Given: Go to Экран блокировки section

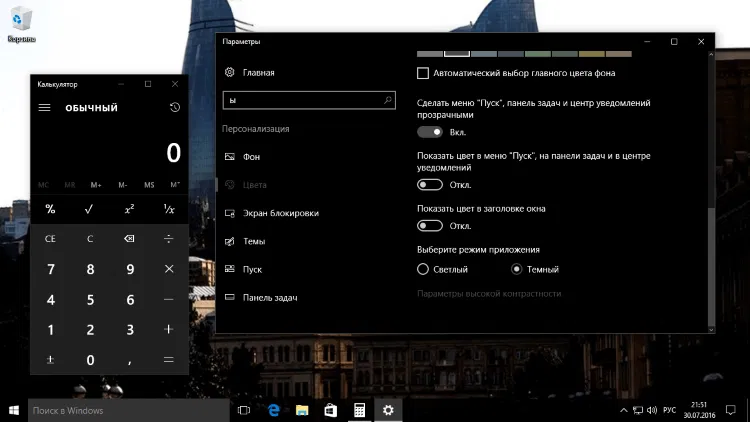Looking at the screenshot, I should [x=280, y=213].
